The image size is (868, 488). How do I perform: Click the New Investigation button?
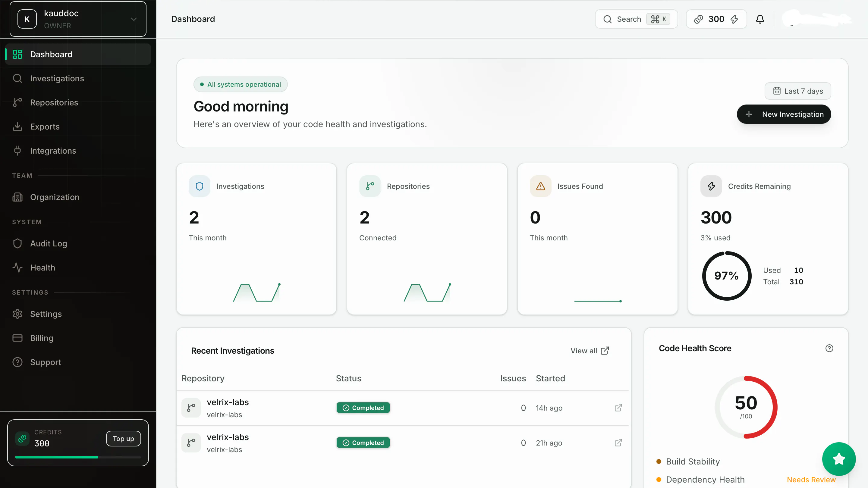784,114
